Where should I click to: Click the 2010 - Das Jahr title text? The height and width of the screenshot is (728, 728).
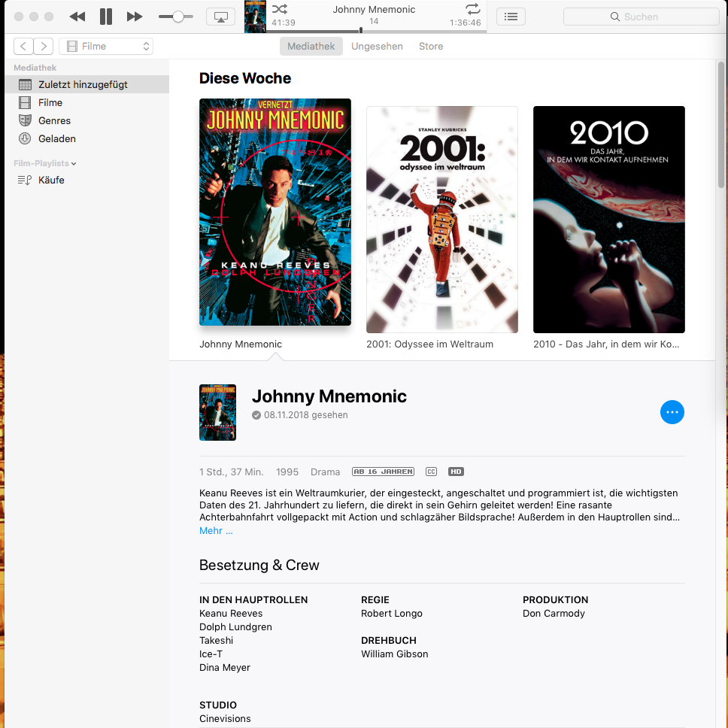606,344
